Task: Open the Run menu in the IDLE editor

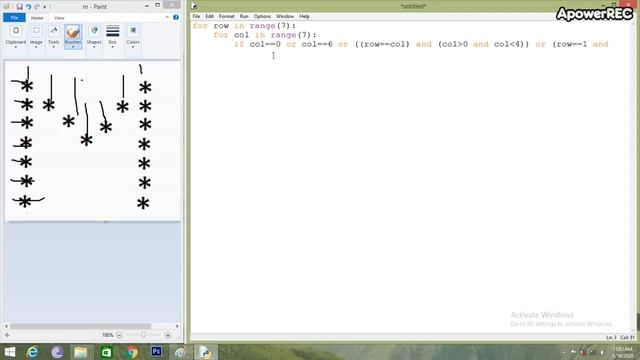Action: (x=244, y=16)
